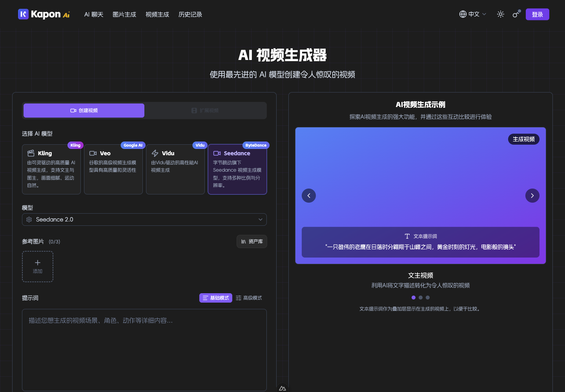Image resolution: width=565 pixels, height=392 pixels.
Task: Click the dropdown chevron in 模型 select
Action: pyautogui.click(x=261, y=220)
